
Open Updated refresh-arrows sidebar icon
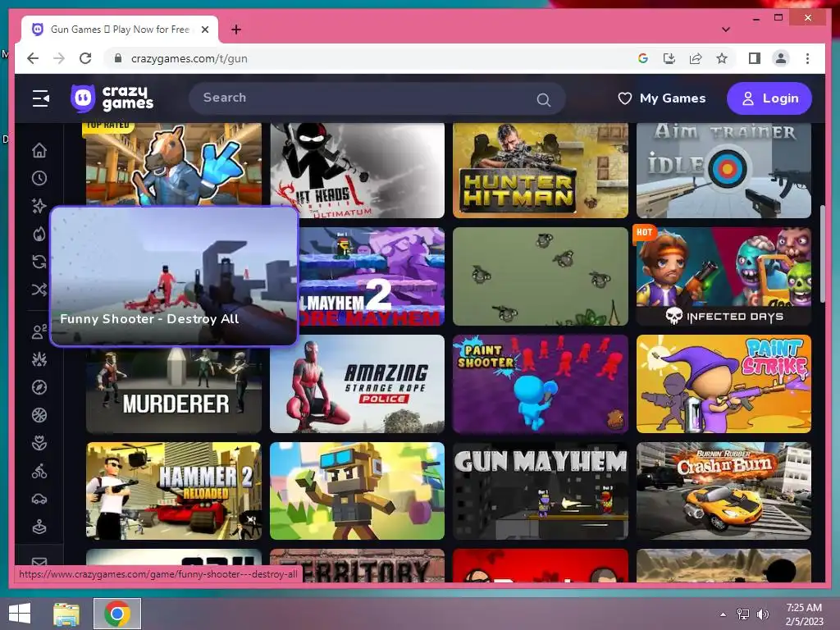pyautogui.click(x=39, y=262)
